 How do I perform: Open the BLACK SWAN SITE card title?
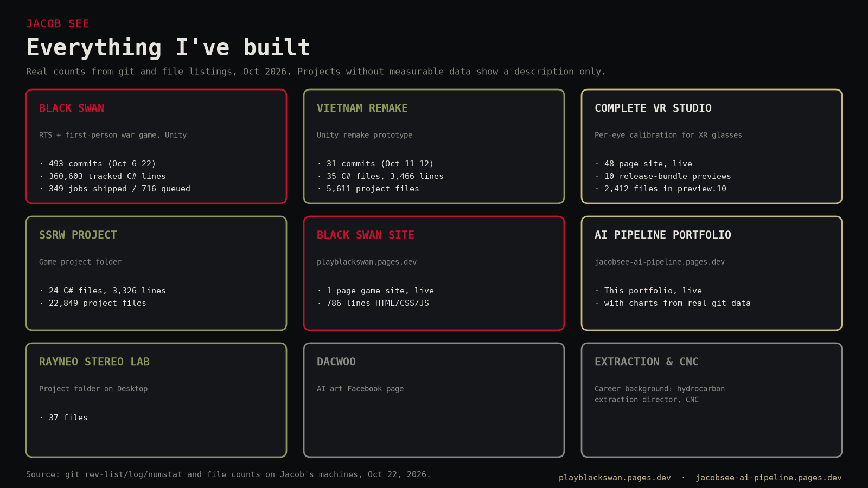(x=366, y=235)
